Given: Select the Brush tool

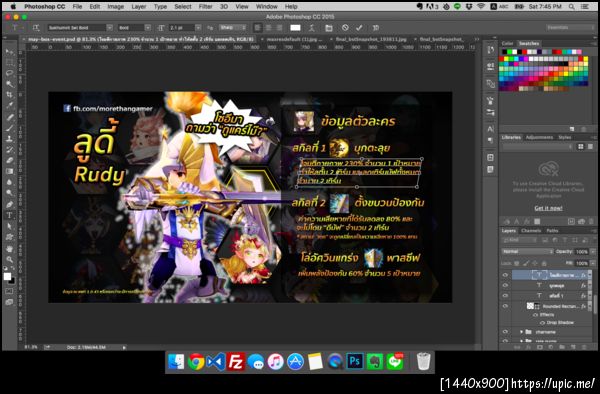Looking at the screenshot, I should (x=10, y=128).
